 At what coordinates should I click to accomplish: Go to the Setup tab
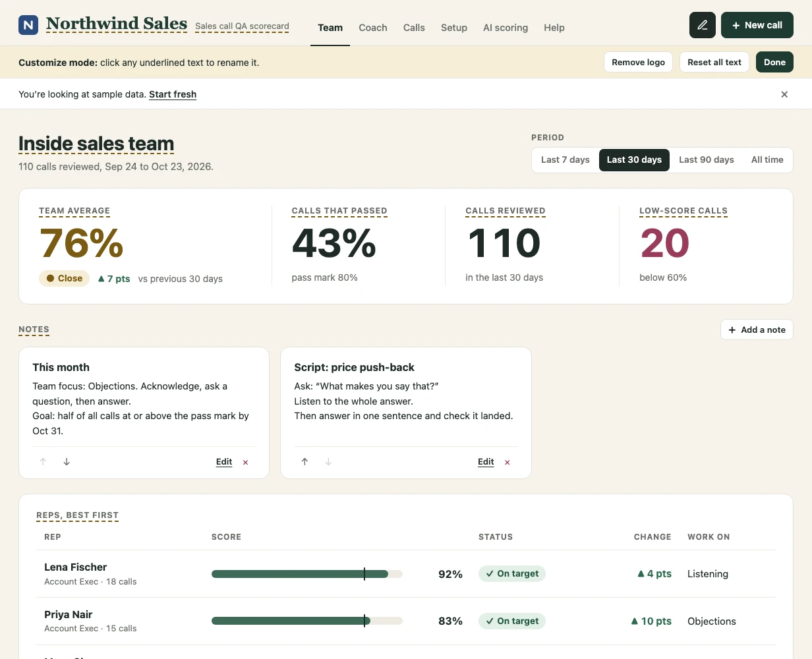click(454, 28)
